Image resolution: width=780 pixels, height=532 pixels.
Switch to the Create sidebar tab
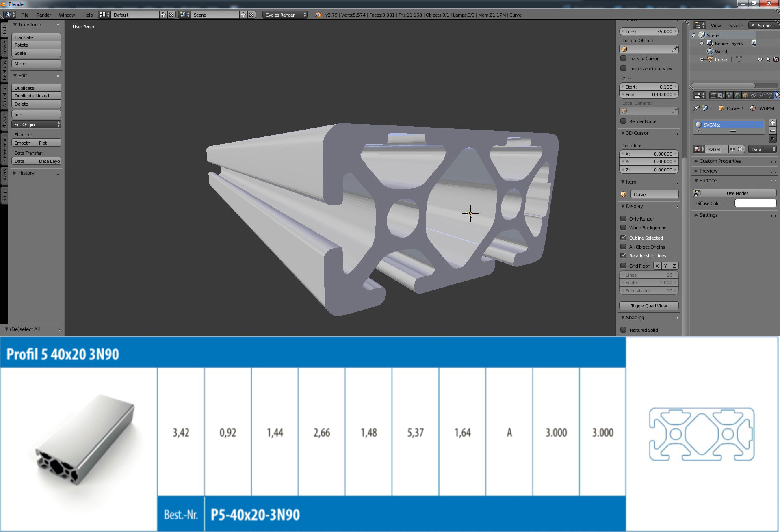(4, 48)
